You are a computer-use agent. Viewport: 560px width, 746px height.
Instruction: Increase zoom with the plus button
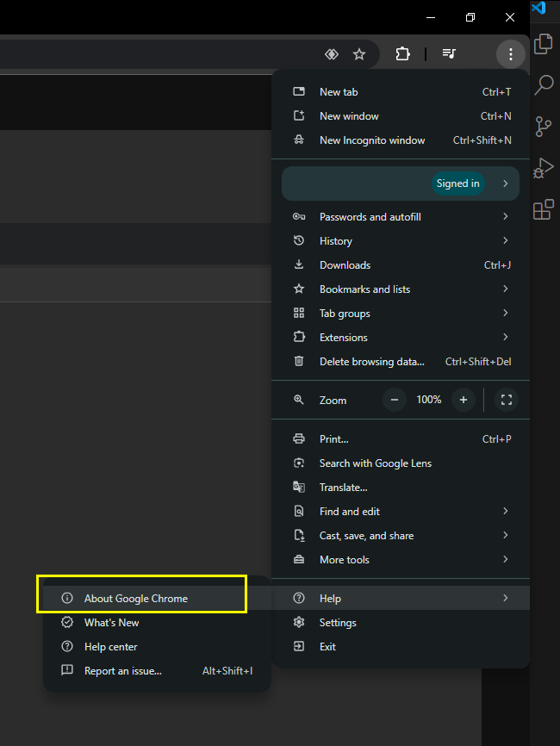(x=464, y=400)
